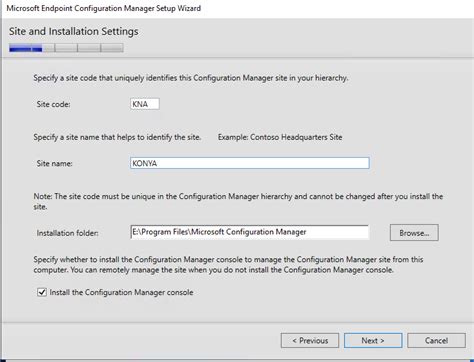Go back with the Previous button

[x=310, y=340]
